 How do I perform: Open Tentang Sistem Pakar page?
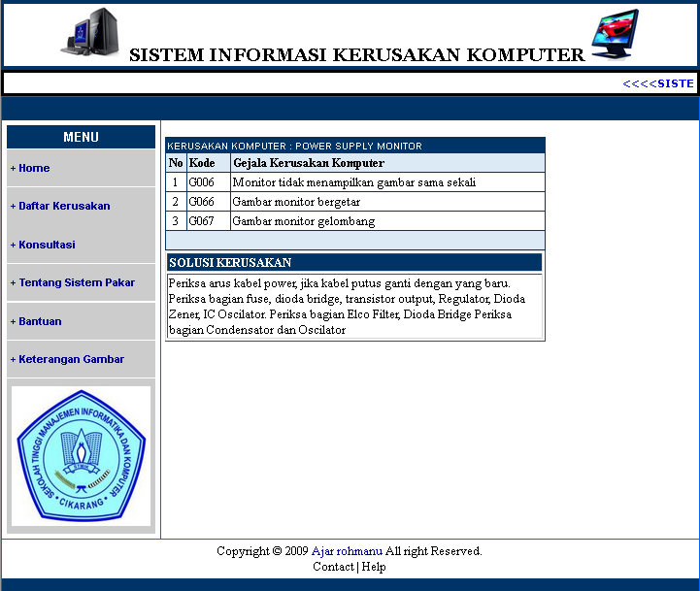[x=72, y=282]
